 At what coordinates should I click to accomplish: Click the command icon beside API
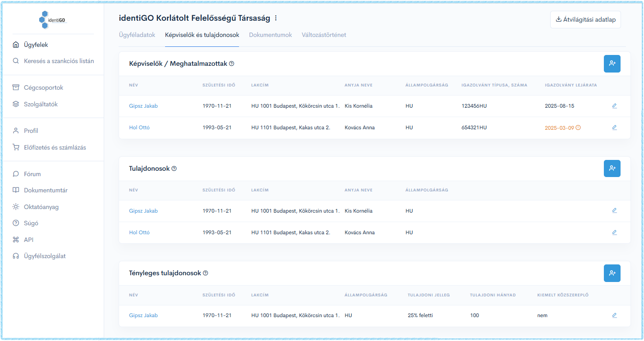[x=16, y=240]
